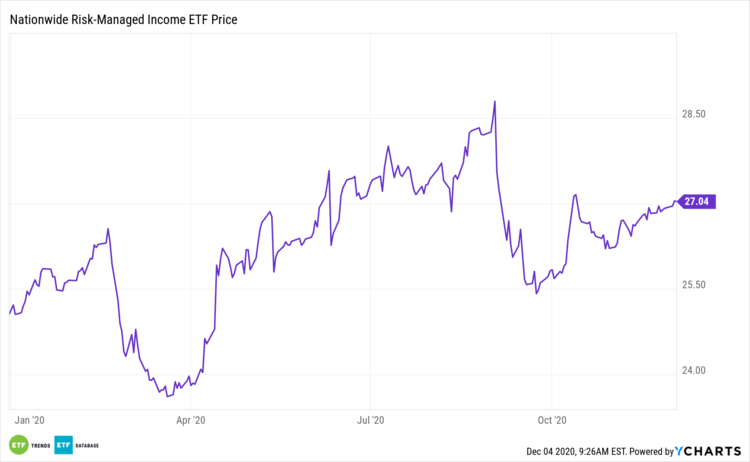Click the ETF Database blue square logo
The width and height of the screenshot is (750, 462).
(62, 444)
